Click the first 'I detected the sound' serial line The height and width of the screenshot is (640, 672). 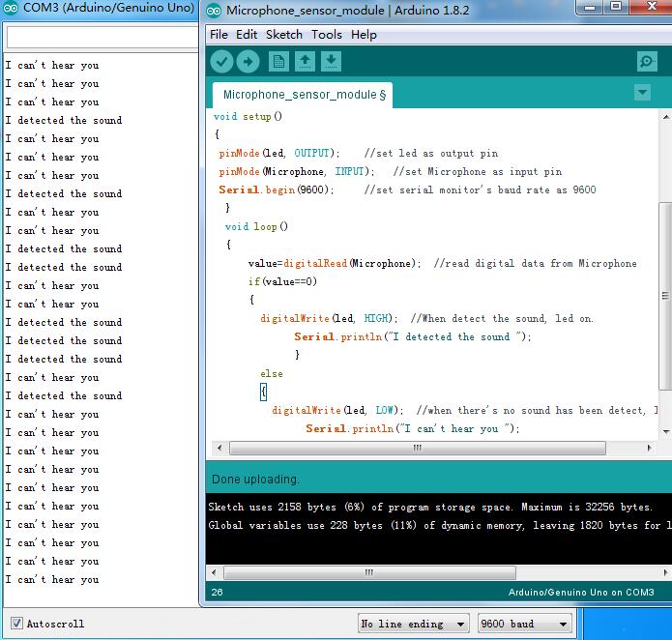[64, 121]
